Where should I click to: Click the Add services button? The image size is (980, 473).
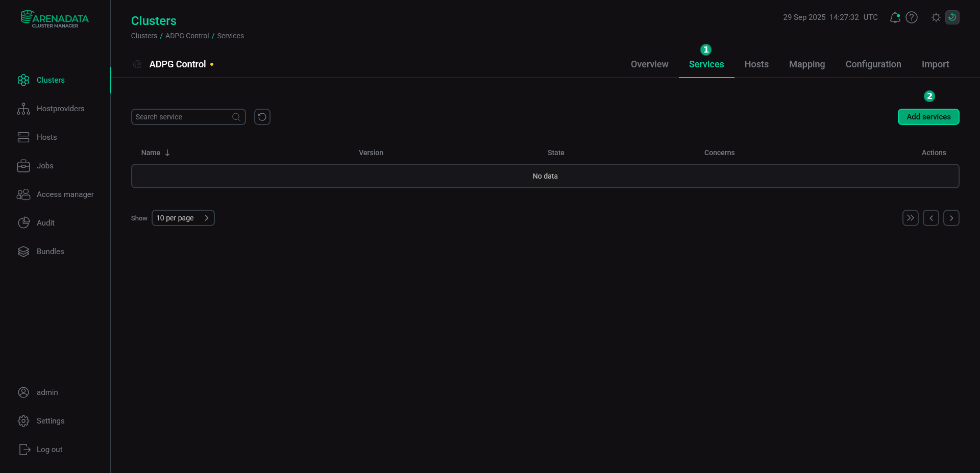[x=928, y=117]
